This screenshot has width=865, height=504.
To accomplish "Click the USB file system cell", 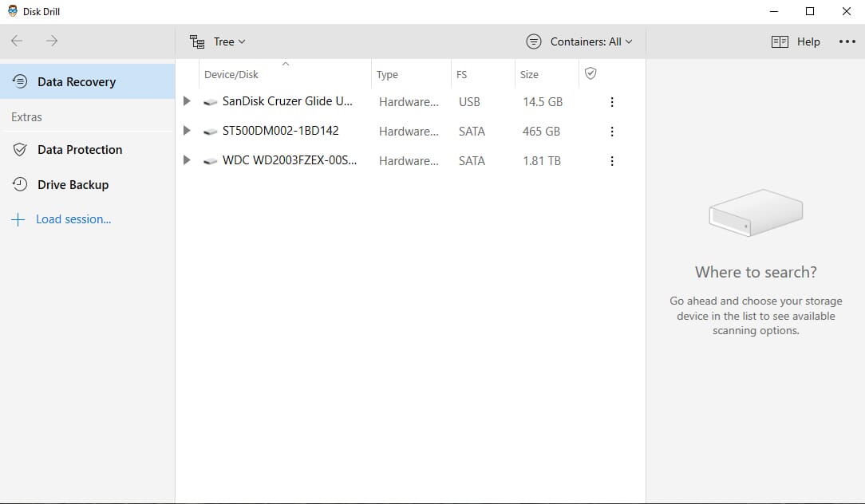I will click(469, 102).
